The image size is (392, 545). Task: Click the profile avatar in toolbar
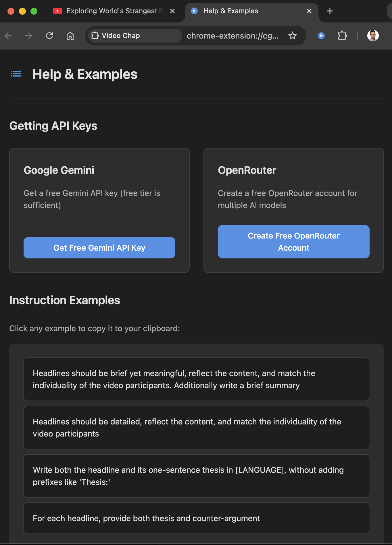pyautogui.click(x=373, y=36)
